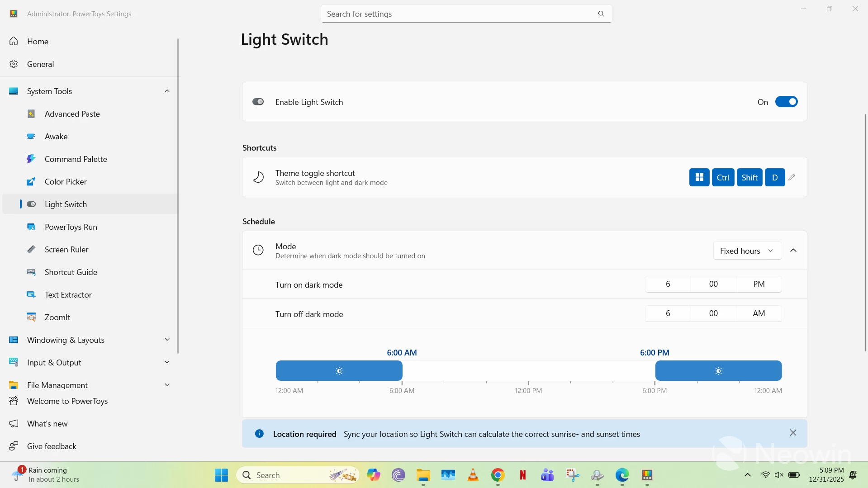Click the Windows key shortcut badge
Screen dimensions: 868x488
699,177
